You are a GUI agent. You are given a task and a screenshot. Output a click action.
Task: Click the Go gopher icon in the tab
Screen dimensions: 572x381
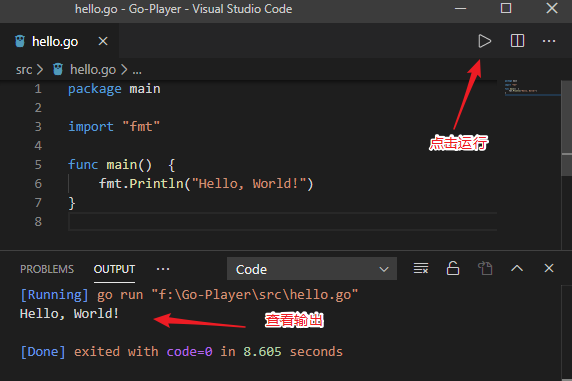(x=20, y=41)
